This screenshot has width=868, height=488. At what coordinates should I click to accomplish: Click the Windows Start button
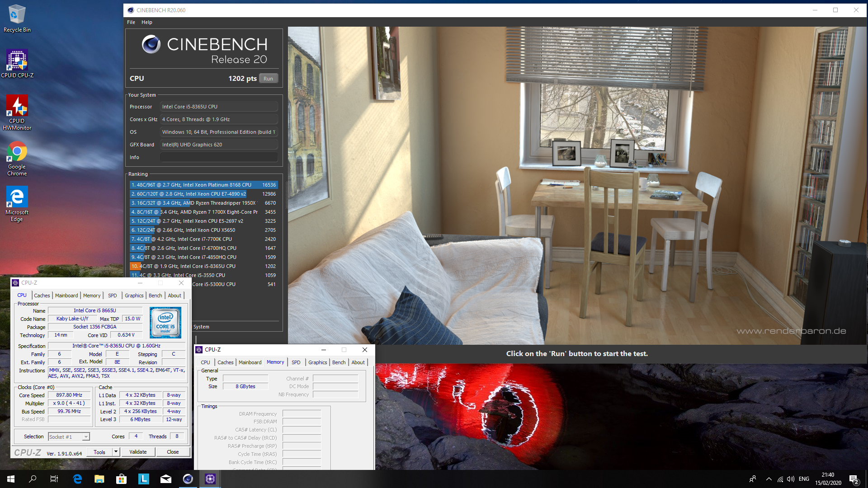tap(11, 479)
